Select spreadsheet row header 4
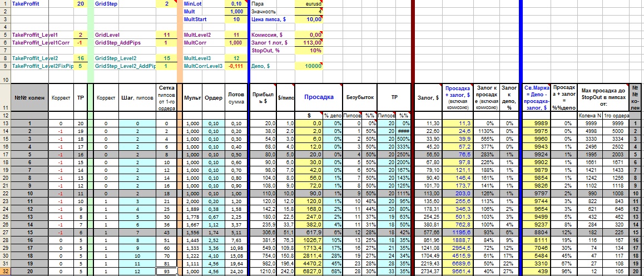The width and height of the screenshot is (644, 276). (5, 27)
